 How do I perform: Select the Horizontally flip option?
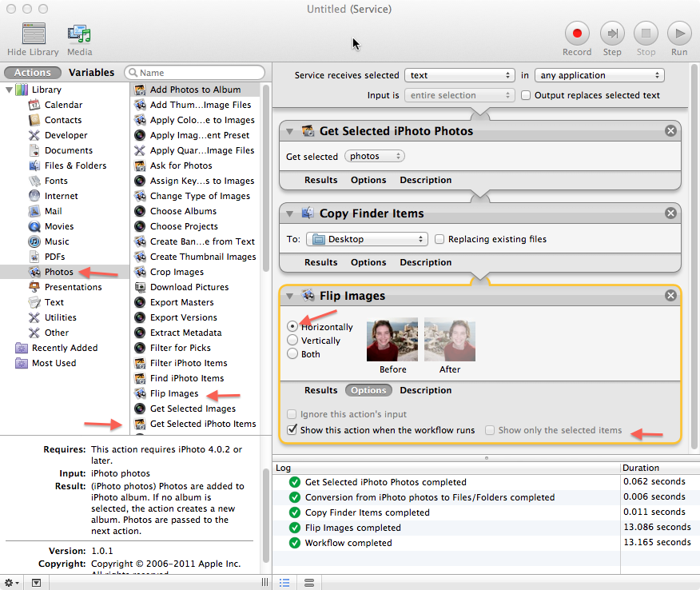[292, 326]
